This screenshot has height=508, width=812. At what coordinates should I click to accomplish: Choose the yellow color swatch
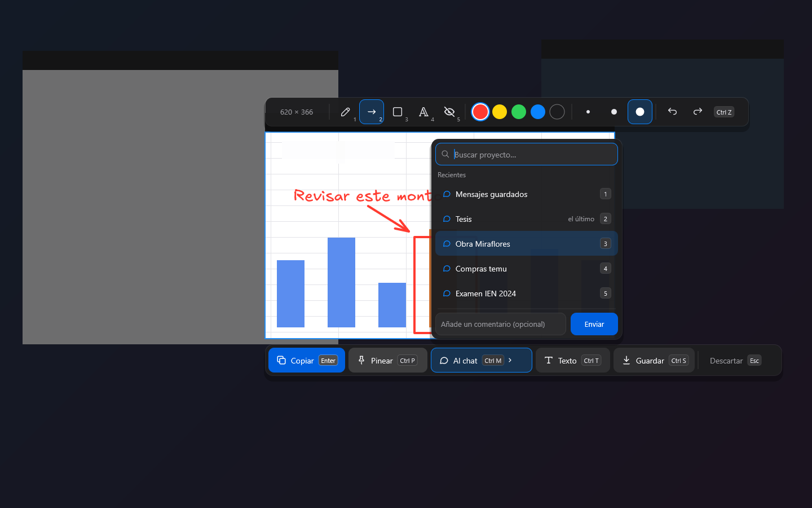point(500,112)
